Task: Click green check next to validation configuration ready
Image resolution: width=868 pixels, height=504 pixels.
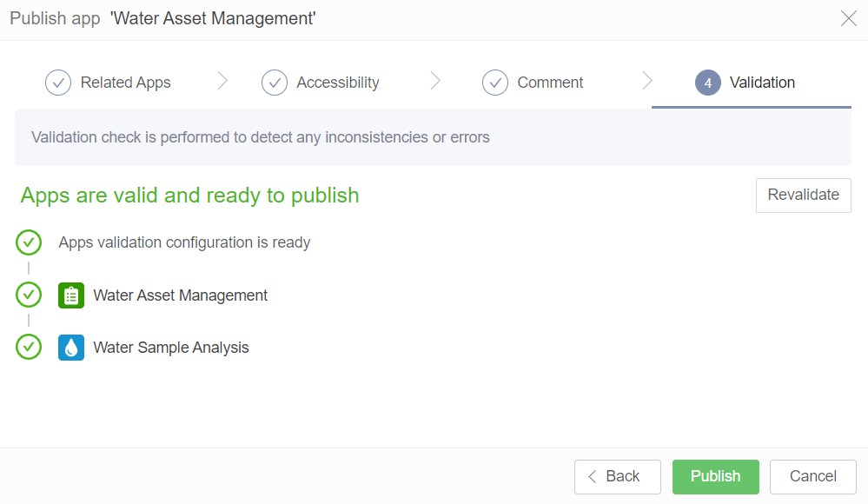Action: pos(29,242)
